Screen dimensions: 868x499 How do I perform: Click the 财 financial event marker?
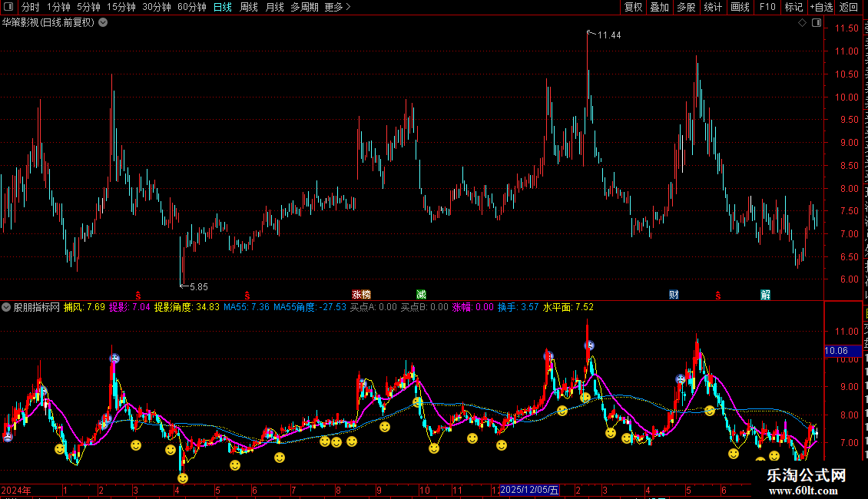click(x=674, y=295)
